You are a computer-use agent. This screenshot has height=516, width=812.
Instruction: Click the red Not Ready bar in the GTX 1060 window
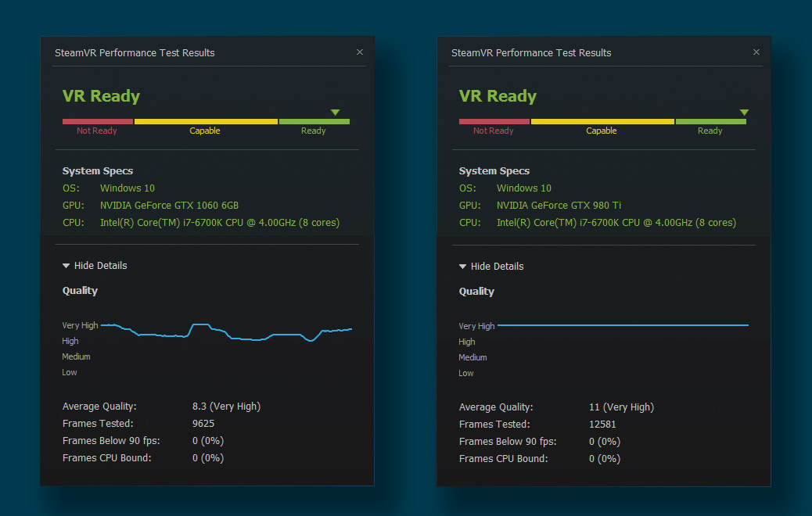[x=97, y=121]
